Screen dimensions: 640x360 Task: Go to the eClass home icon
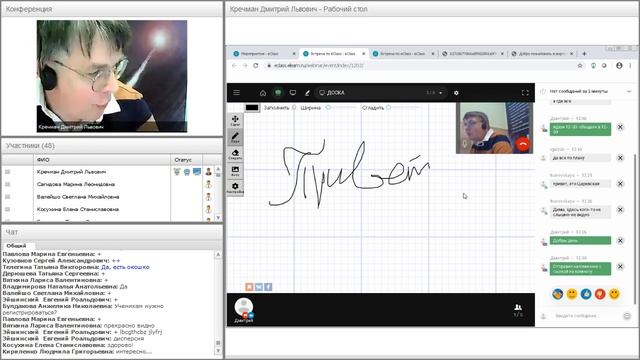tap(263, 93)
